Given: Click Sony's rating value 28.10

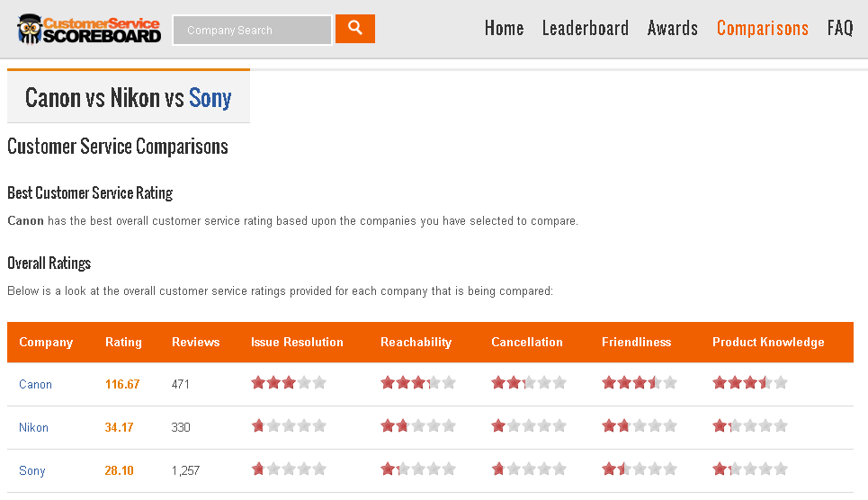Looking at the screenshot, I should [119, 470].
